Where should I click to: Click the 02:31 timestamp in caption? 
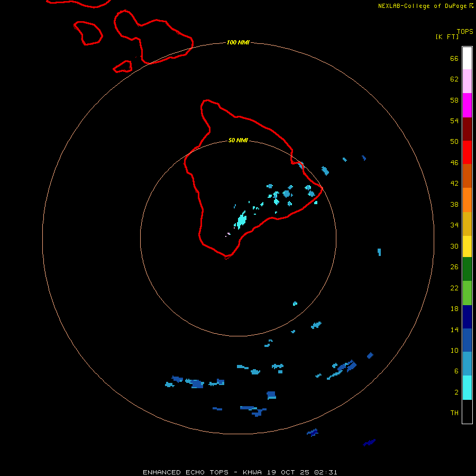[325, 472]
